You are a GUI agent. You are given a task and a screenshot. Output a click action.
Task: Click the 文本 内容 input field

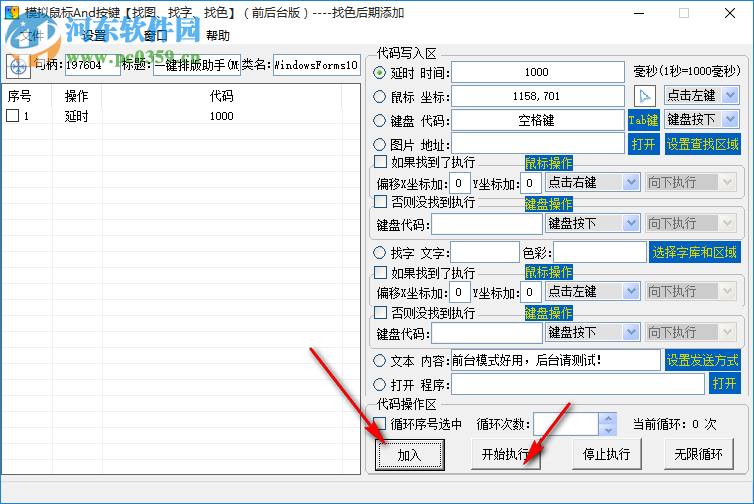point(555,360)
